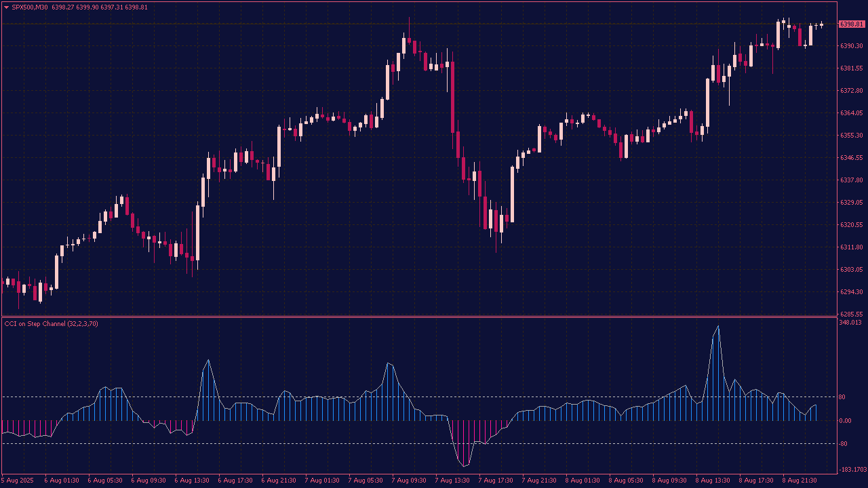This screenshot has width=868, height=488.
Task: Click the lowest CCI trough on 7 Aug
Action: click(x=465, y=466)
